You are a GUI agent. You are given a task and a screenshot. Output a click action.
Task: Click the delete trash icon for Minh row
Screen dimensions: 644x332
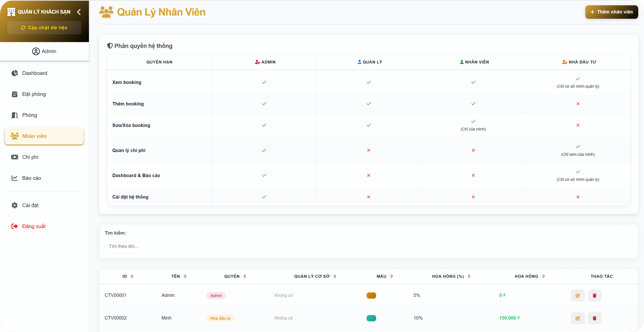(594, 318)
